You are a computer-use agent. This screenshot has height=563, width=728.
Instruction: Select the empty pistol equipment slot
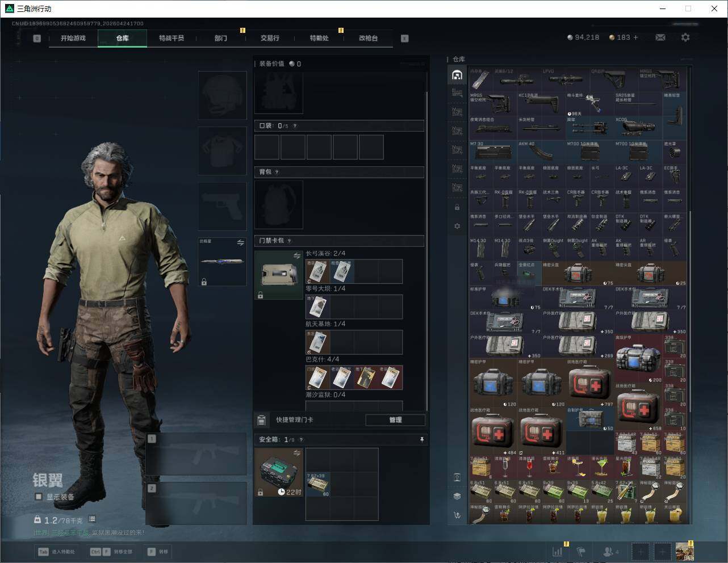222,207
